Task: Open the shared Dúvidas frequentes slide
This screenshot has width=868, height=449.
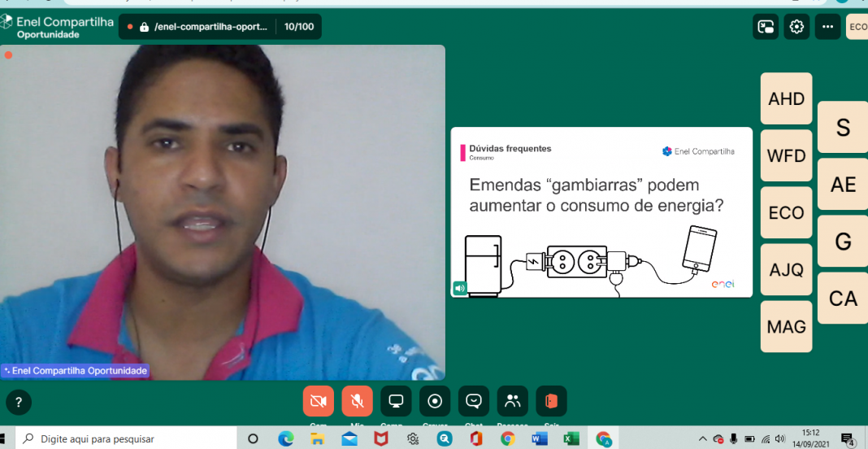Action: pyautogui.click(x=601, y=212)
